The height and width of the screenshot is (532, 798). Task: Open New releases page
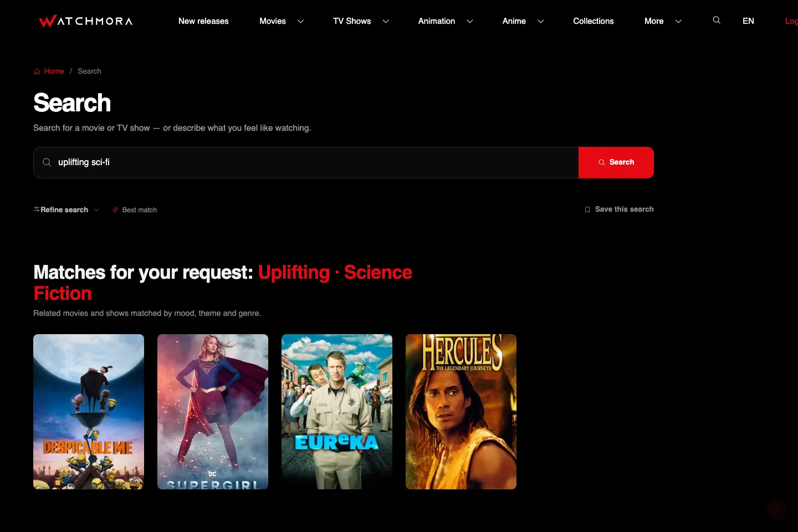[203, 21]
